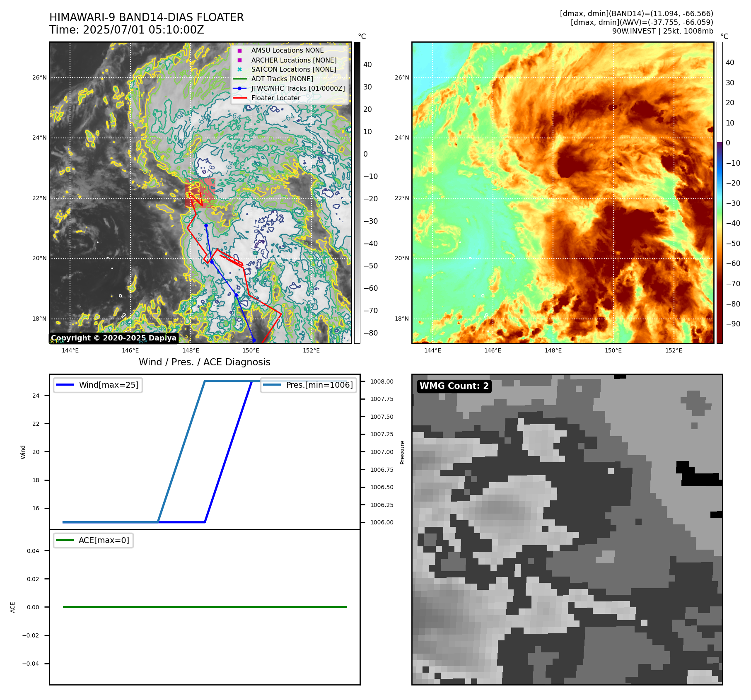Viewport: 751px width, 700px height.
Task: Click the AMSU Locations magenta square marker
Action: click(x=239, y=51)
